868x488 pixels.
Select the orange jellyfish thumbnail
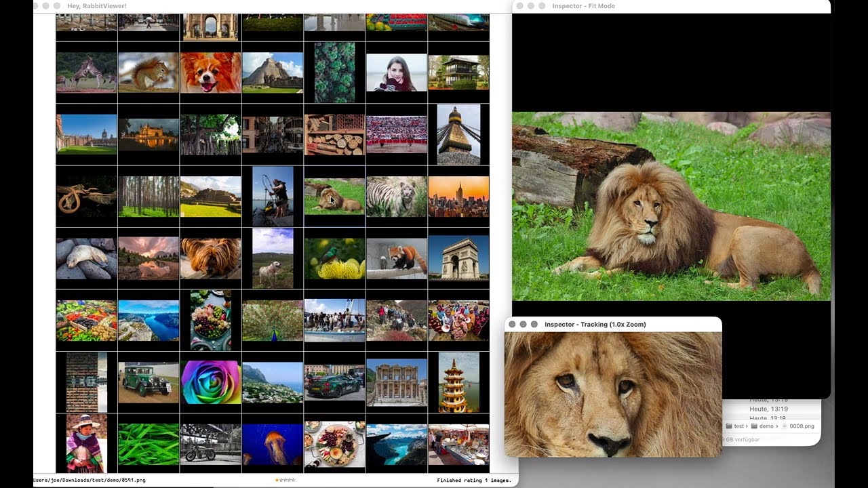[x=273, y=445]
